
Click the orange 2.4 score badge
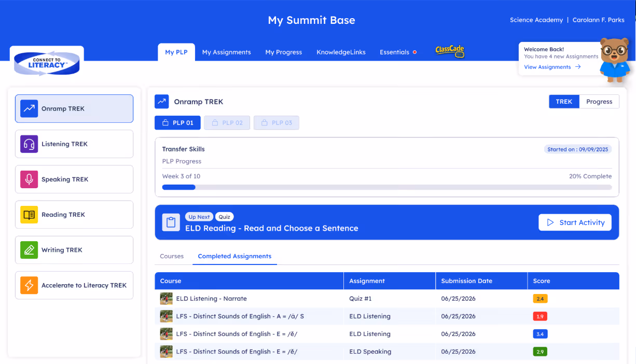[x=540, y=299]
